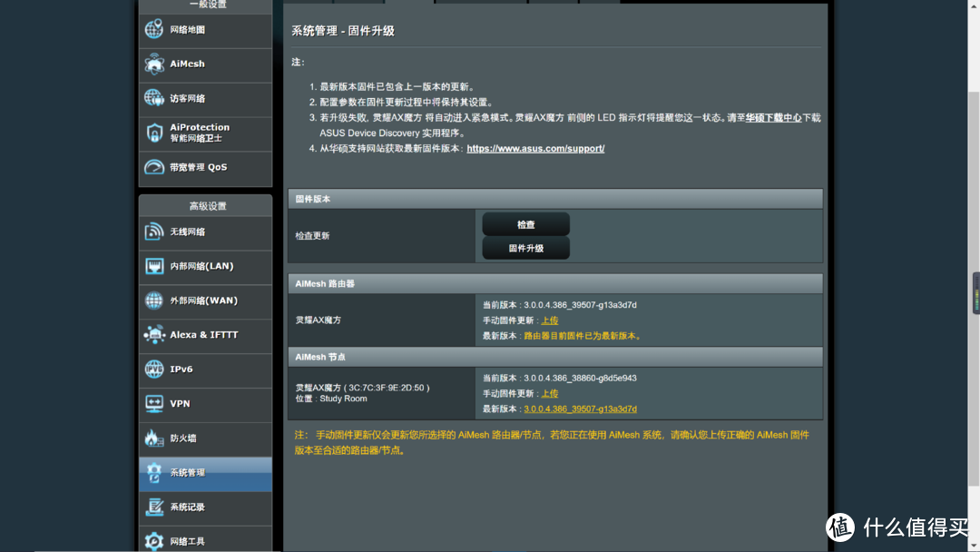980x552 pixels.
Task: Click firmware version link 3.0.0.4.386_39507-g13a3d7d
Action: [x=579, y=409]
